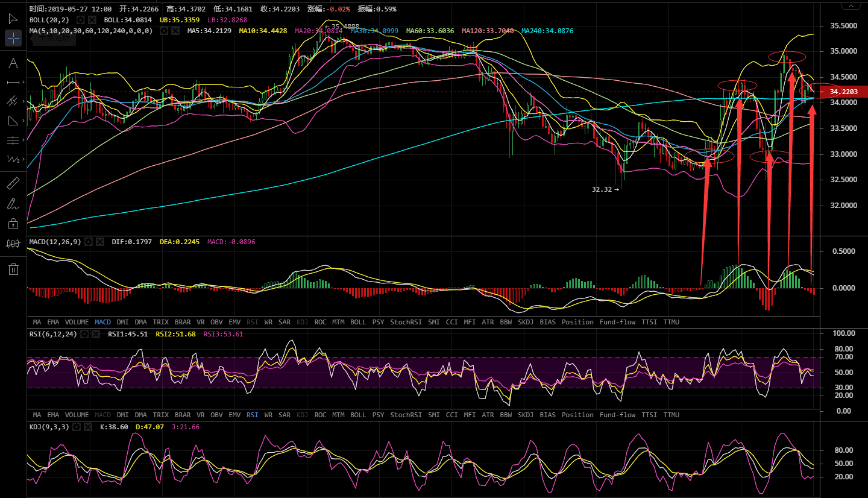Expand triangle tool options arrow
868x498 pixels.
(x=24, y=121)
